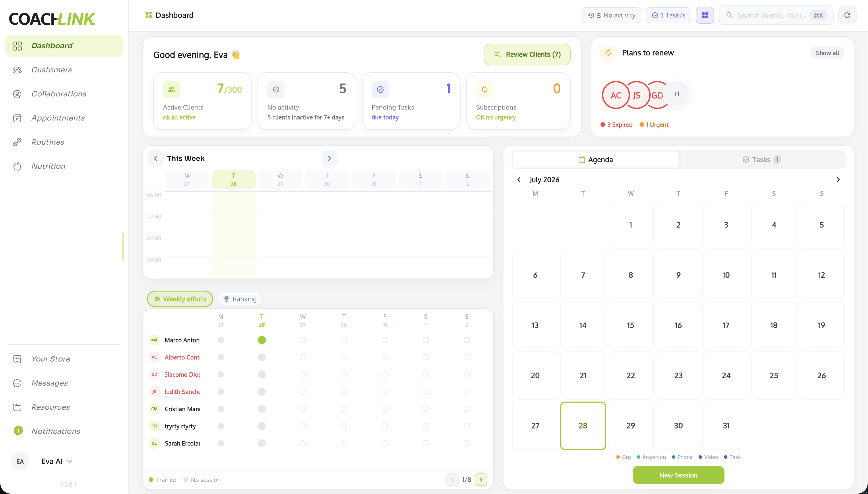Go to next weekly efforts page
The image size is (868, 494).
481,480
